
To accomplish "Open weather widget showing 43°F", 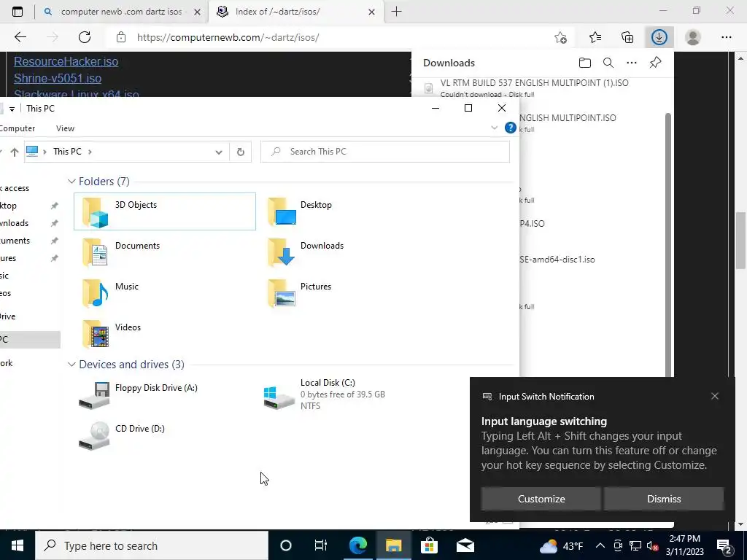I will coord(561,545).
